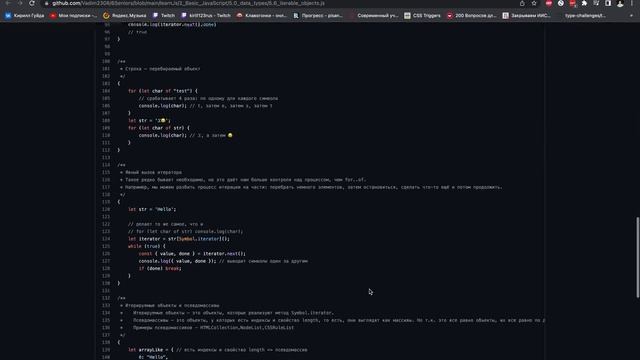Click the 'for (let char of "test")' line

pyautogui.click(x=163, y=91)
